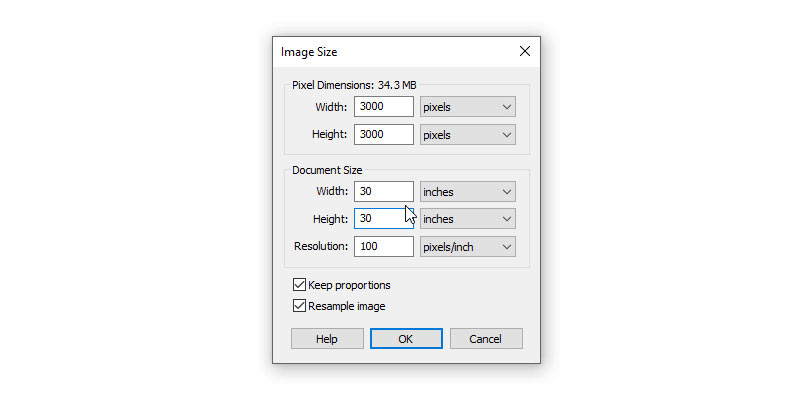Click the Pixel Dimensions 34.3 MB heading
Viewport: 800px width, 411px height.
click(x=354, y=85)
